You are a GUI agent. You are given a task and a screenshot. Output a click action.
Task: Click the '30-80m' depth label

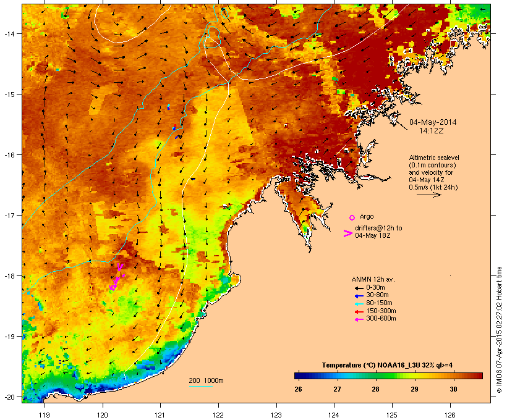[x=377, y=295]
